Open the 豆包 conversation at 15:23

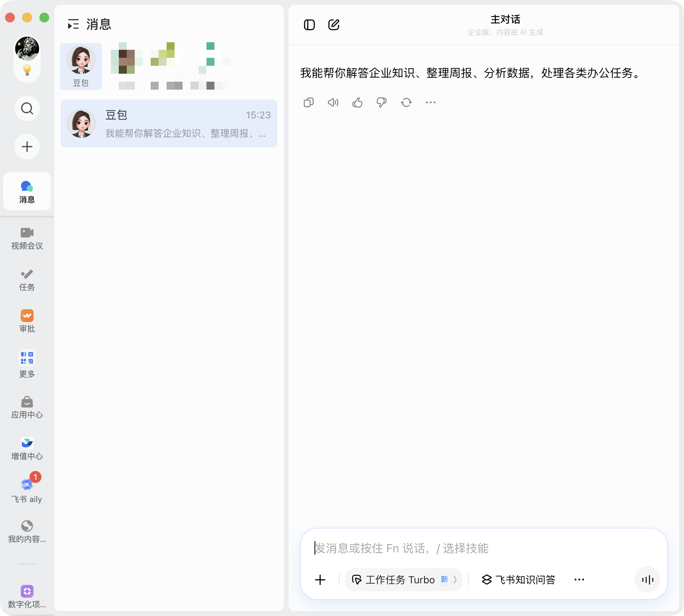click(169, 124)
